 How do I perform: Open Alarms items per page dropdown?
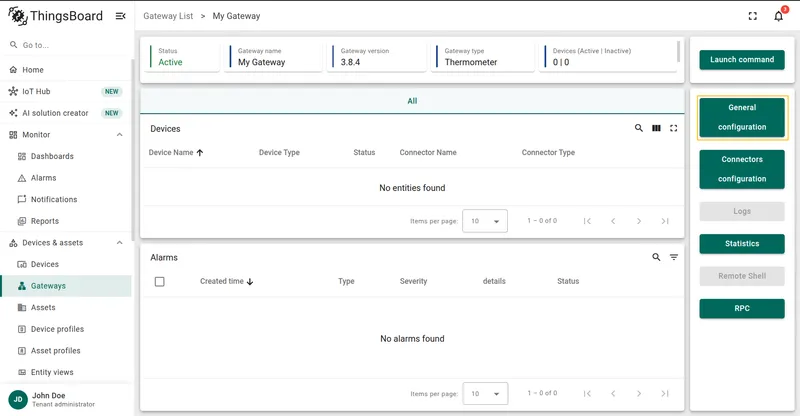(x=485, y=394)
